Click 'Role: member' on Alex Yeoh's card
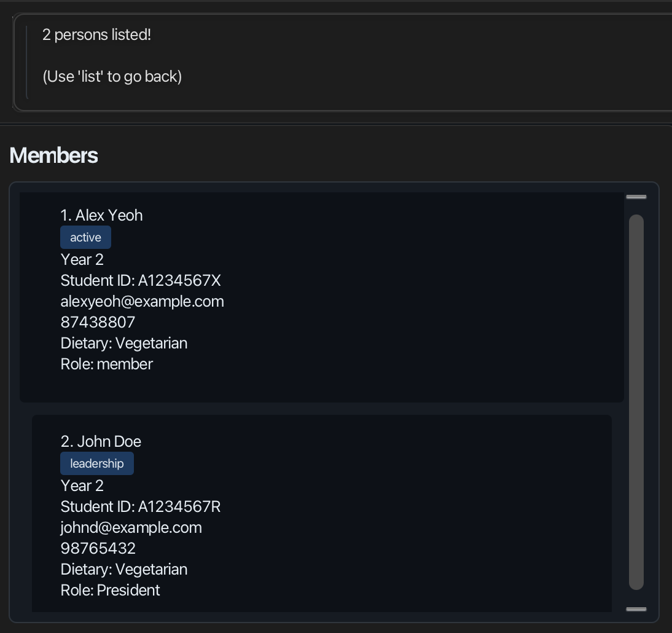The height and width of the screenshot is (633, 672). pos(107,364)
